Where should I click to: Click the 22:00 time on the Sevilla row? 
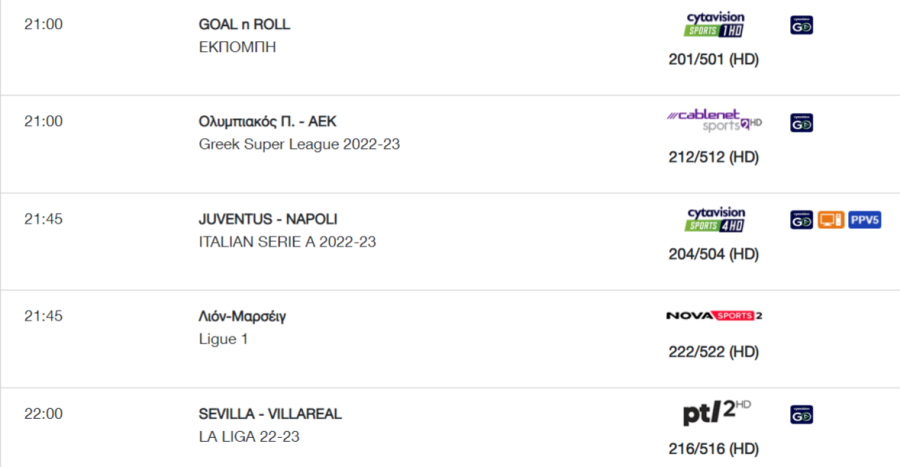click(43, 414)
